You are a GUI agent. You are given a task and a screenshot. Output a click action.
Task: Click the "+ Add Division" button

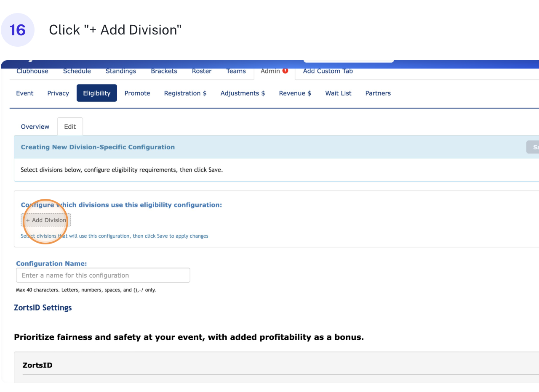coord(46,220)
